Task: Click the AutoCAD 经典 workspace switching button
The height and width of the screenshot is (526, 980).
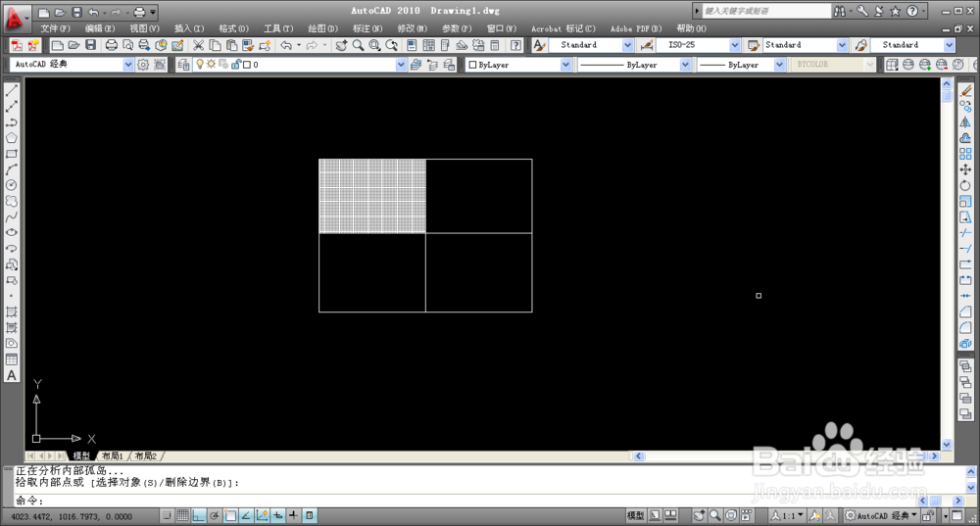Action: (x=881, y=515)
